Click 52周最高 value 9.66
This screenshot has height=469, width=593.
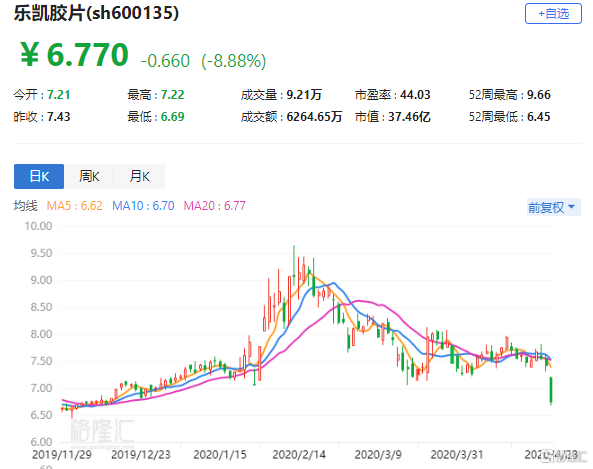click(539, 95)
